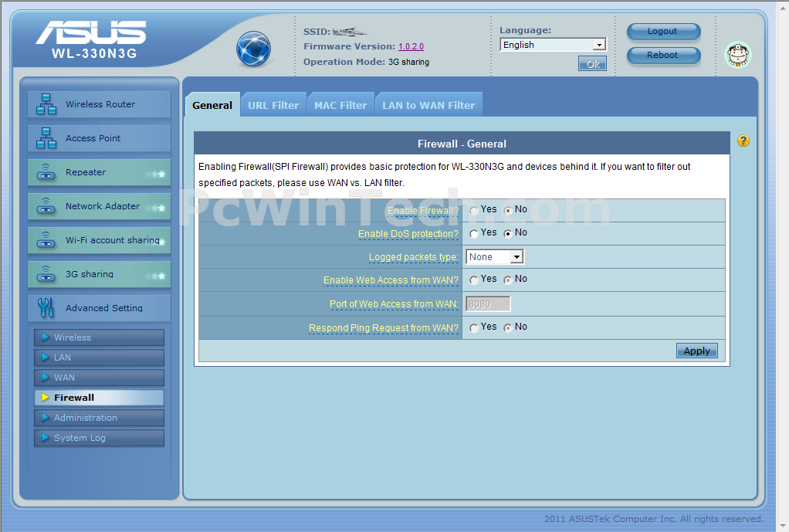Image resolution: width=789 pixels, height=532 pixels.
Task: Switch to the General tab
Action: [x=212, y=105]
